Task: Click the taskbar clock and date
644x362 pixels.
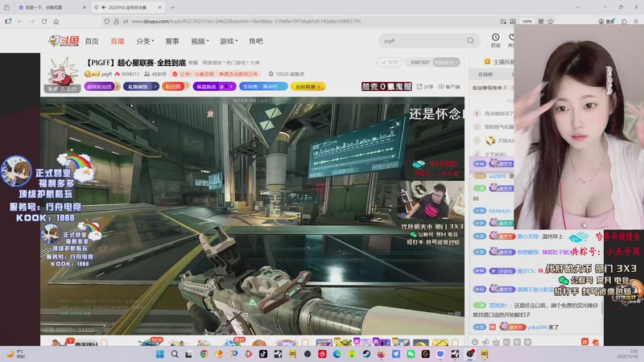Action: [628, 354]
